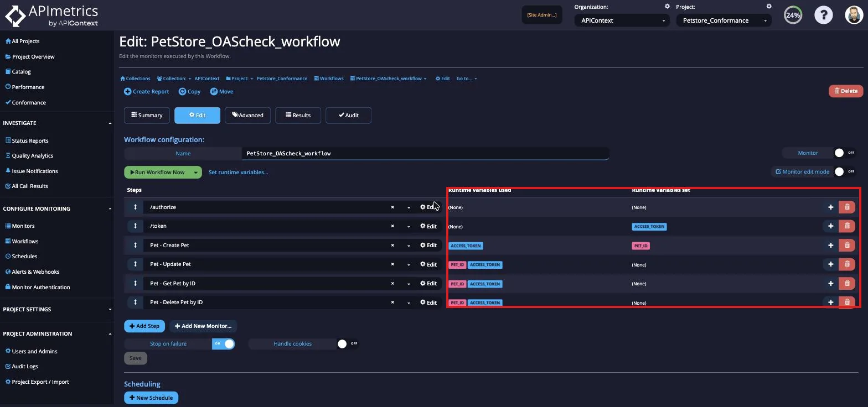The height and width of the screenshot is (407, 868).
Task: Click the APImetrics logo
Action: pyautogui.click(x=51, y=15)
